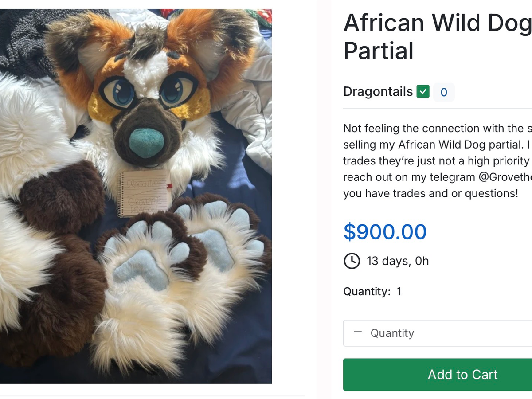532x399 pixels.
Task: Click the green verified checkmark badge
Action: 423,92
